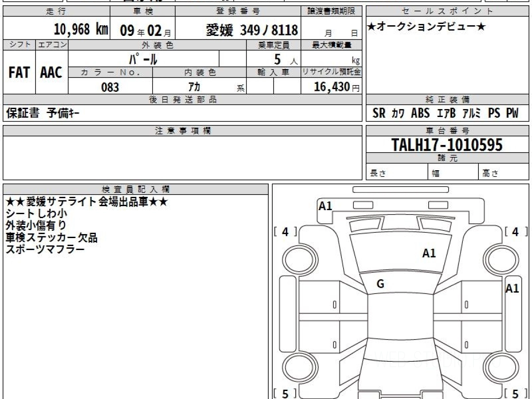The image size is (532, 399).
Task: Click the A1 mark on the front bumper
Action: [326, 205]
